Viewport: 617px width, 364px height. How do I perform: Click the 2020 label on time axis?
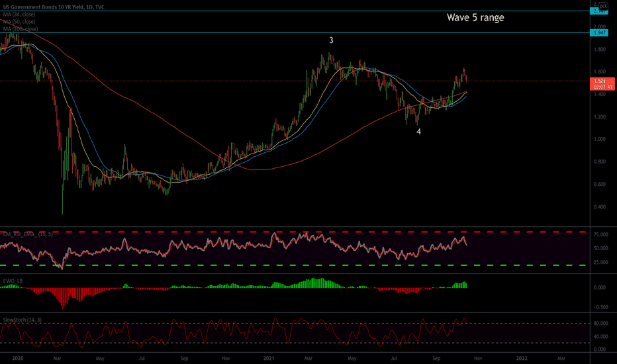tap(18, 359)
